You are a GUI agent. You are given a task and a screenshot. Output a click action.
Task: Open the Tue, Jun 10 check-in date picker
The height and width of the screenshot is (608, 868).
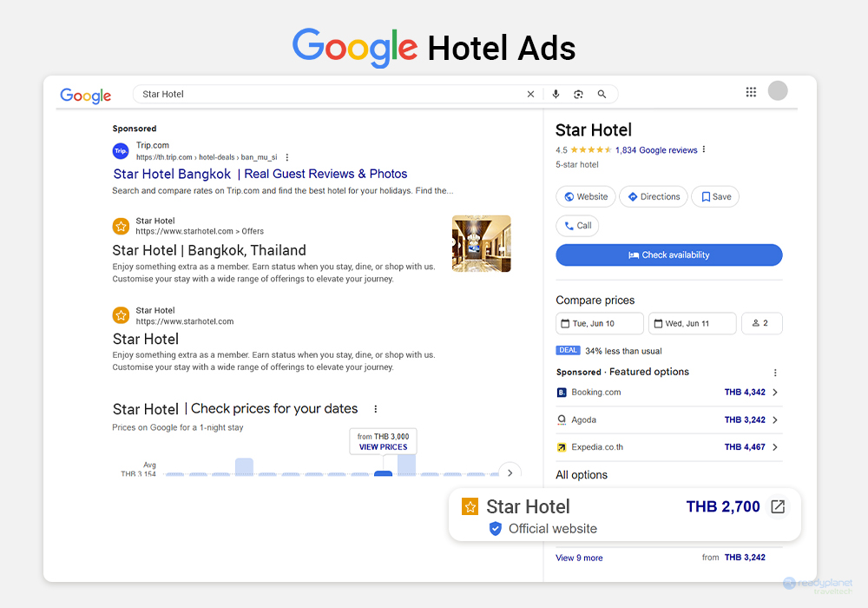[x=600, y=323]
